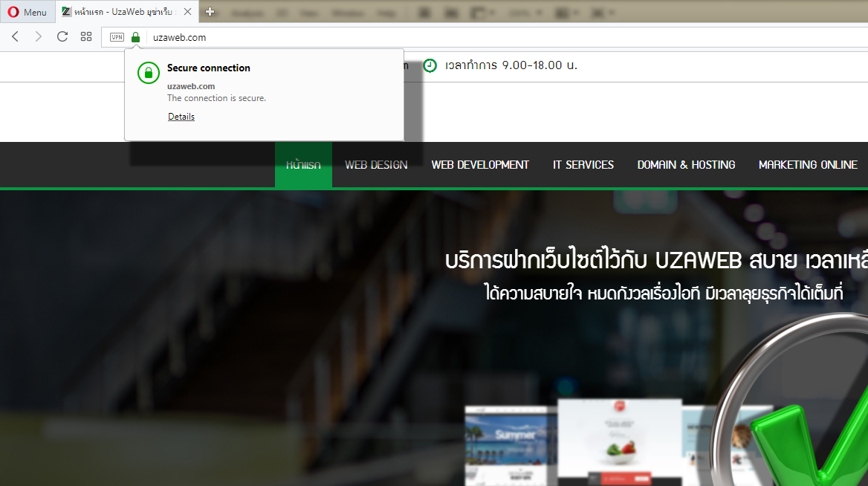
Task: Navigate back using the back arrow
Action: [15, 36]
